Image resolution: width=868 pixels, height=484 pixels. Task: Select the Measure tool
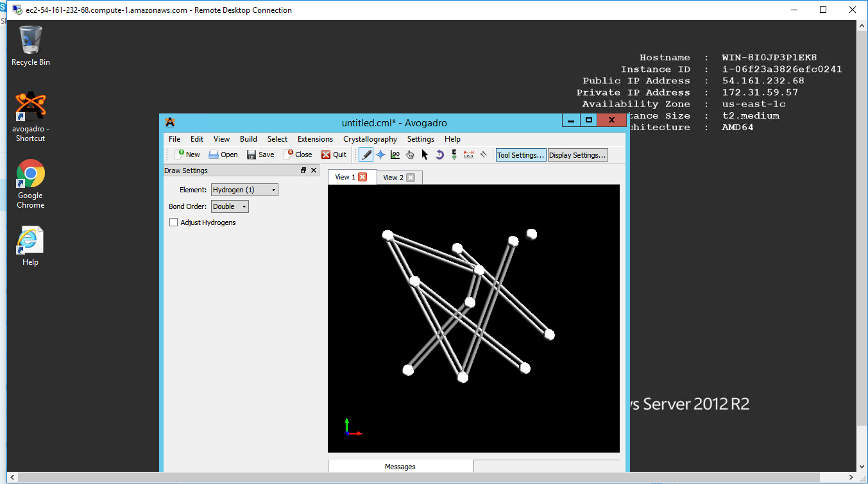click(468, 154)
